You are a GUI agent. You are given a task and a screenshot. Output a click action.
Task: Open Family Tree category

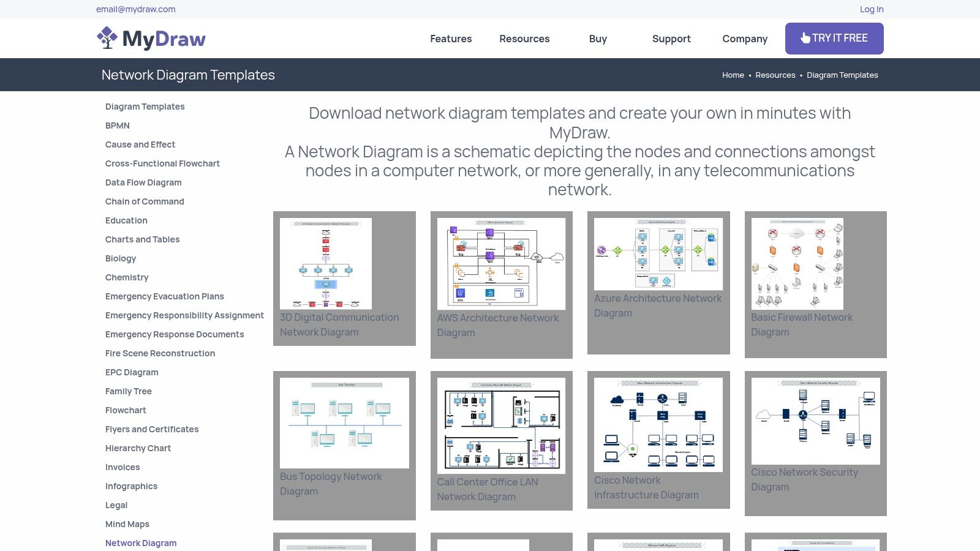click(x=129, y=391)
